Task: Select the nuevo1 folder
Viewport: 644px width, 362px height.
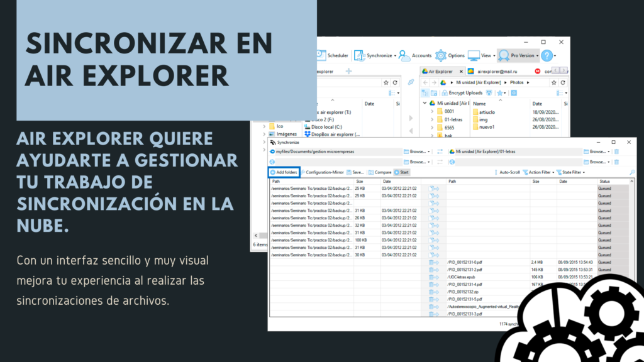Action: point(484,127)
